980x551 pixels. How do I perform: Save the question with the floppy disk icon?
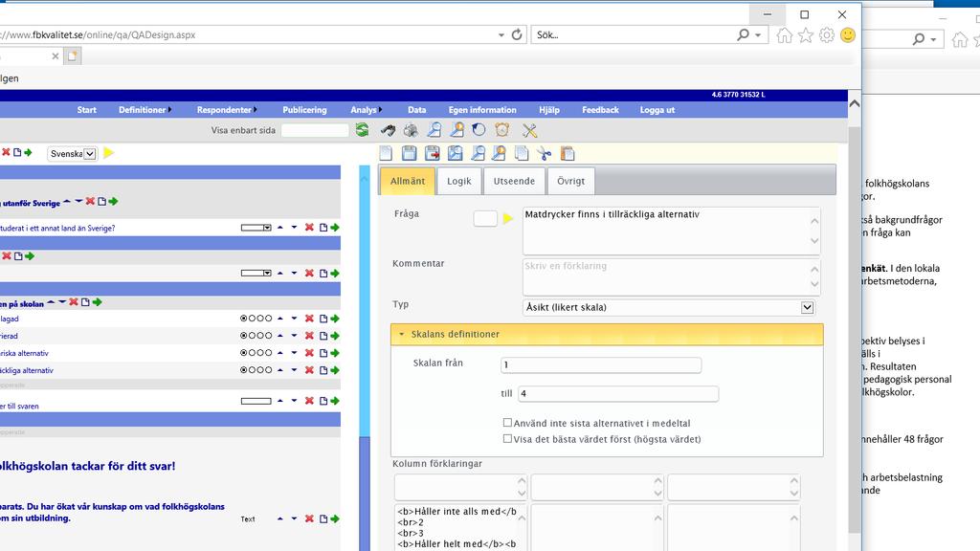(x=410, y=153)
